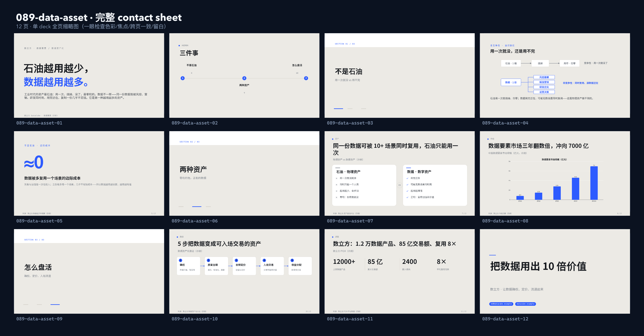Click the 研发优化 box
This screenshot has width=644, height=336.
coord(544,87)
